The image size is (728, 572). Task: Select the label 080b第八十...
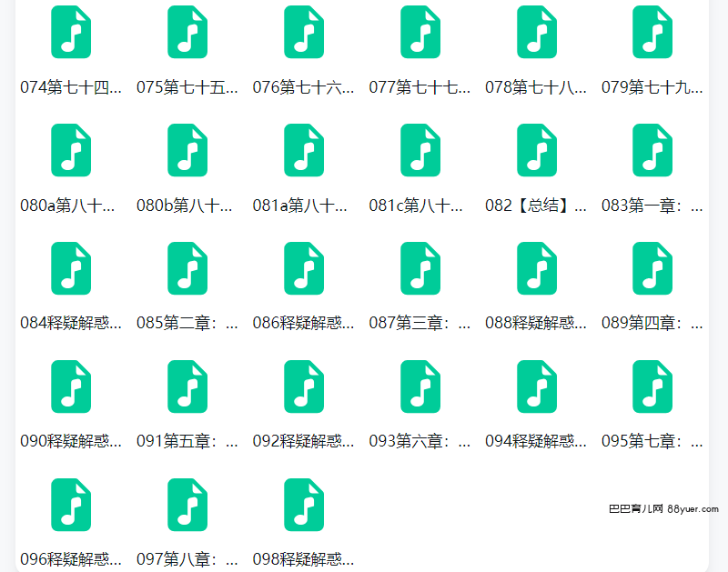coord(185,206)
